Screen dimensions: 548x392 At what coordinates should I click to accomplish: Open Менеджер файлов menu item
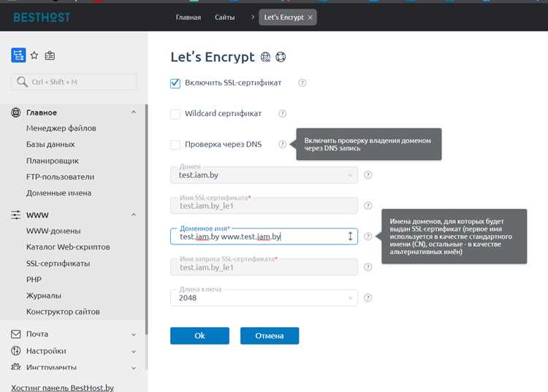pos(61,128)
